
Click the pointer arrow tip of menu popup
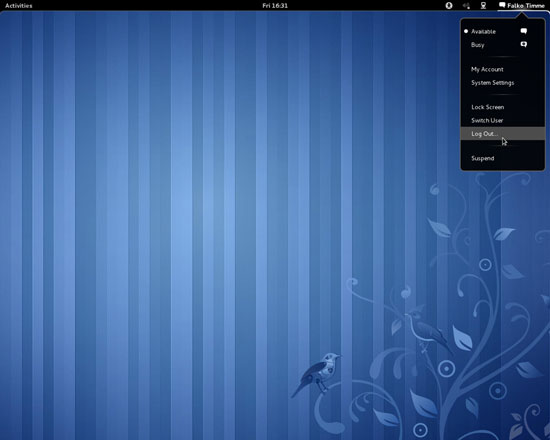click(522, 14)
